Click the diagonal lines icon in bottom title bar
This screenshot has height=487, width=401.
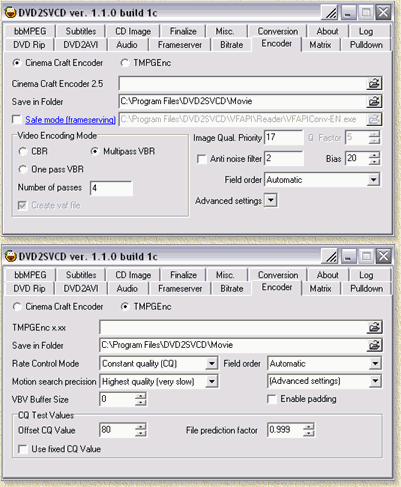tap(331, 256)
